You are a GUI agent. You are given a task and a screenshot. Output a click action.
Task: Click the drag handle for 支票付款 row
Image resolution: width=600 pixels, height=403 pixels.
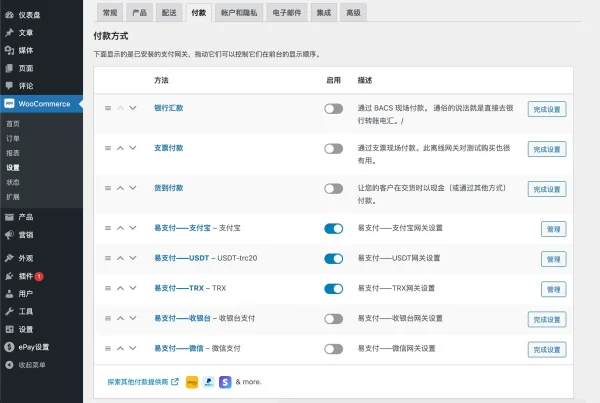point(108,148)
